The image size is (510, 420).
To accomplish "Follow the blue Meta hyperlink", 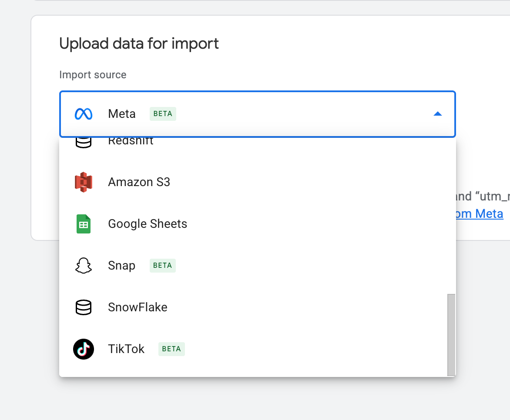I will (x=480, y=214).
